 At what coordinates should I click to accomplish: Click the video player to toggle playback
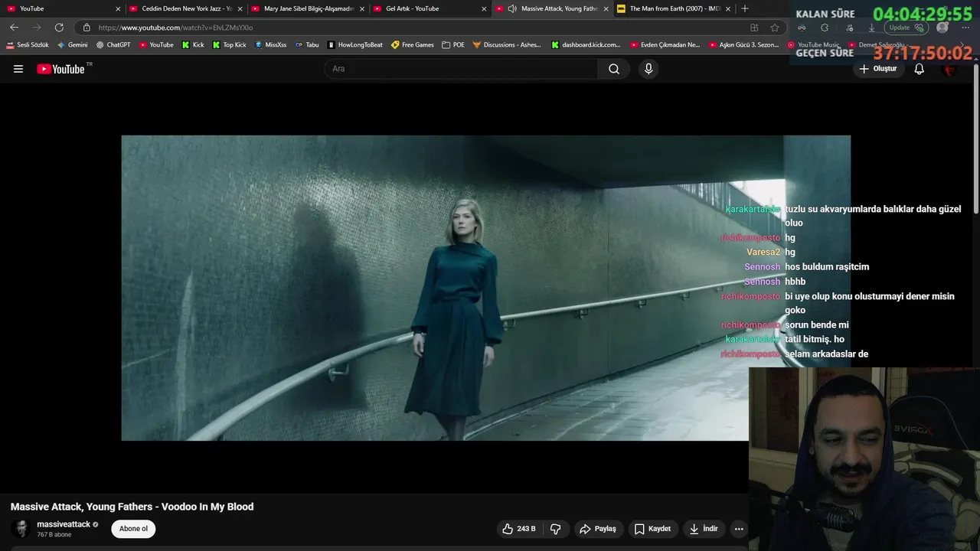[x=485, y=288]
